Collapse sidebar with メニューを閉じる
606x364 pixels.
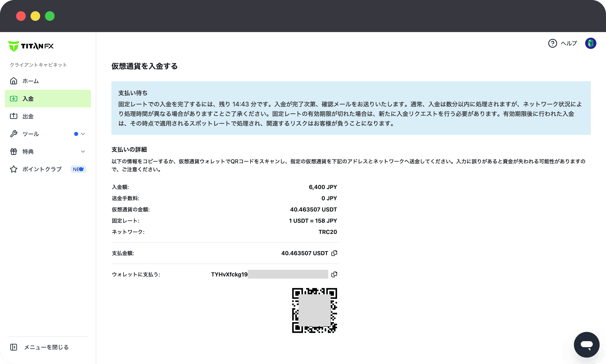46,347
